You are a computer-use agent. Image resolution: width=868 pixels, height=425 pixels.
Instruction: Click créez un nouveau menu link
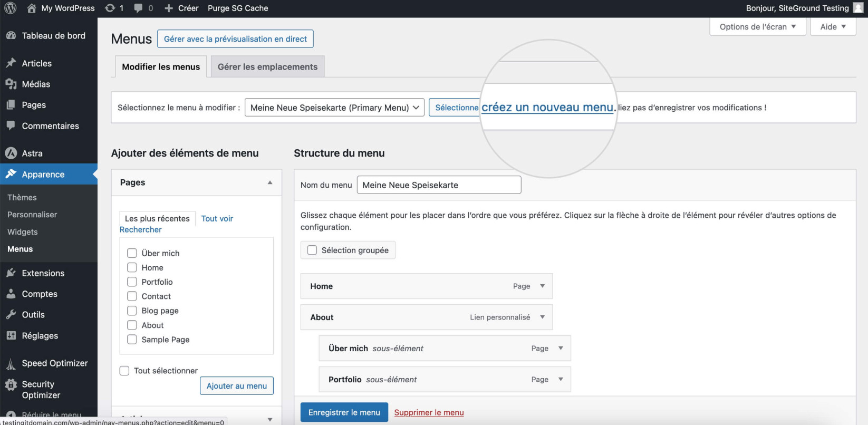(x=547, y=107)
